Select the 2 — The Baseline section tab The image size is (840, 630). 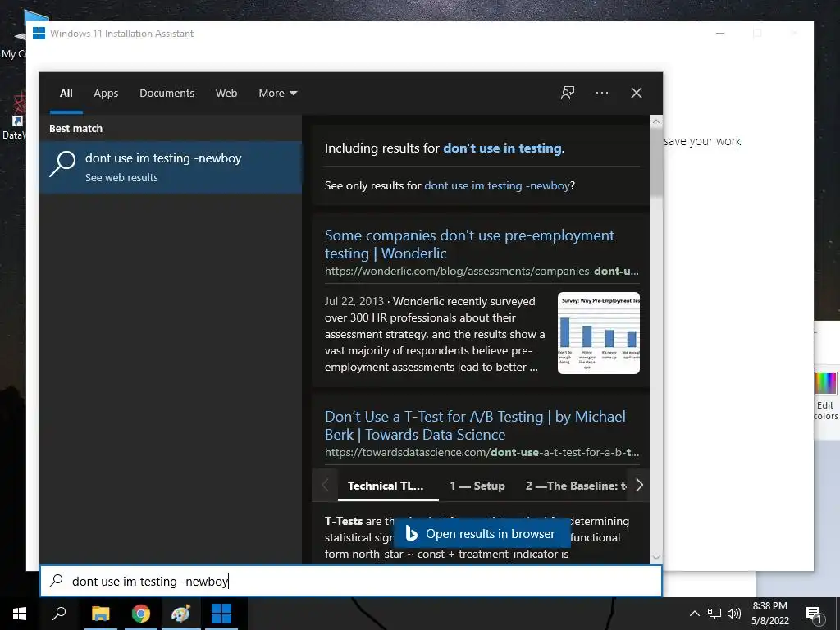coord(576,486)
